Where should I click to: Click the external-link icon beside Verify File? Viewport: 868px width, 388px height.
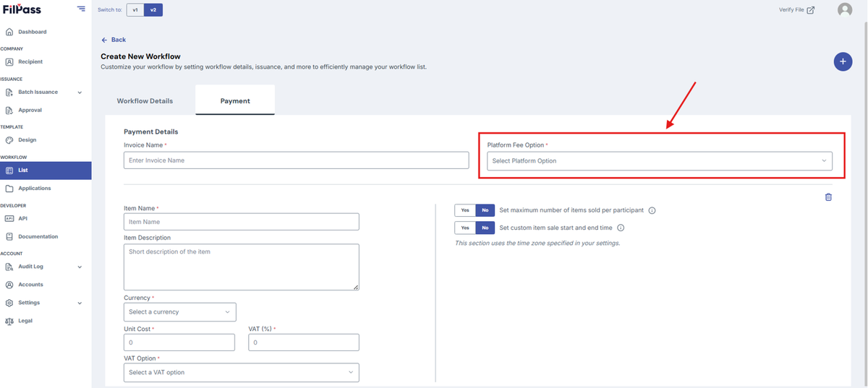pos(811,10)
